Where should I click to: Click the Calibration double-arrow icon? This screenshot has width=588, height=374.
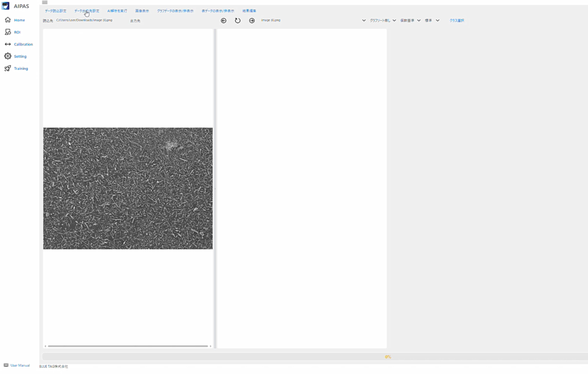(7, 44)
